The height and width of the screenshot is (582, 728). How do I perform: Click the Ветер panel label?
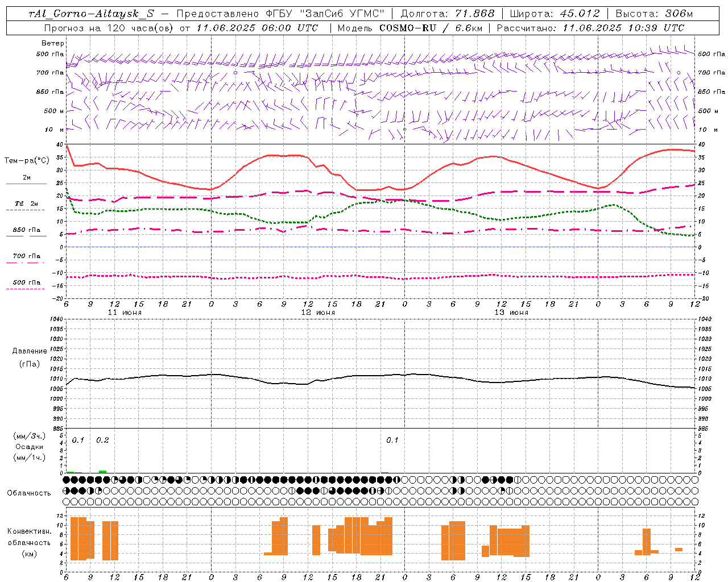53,43
